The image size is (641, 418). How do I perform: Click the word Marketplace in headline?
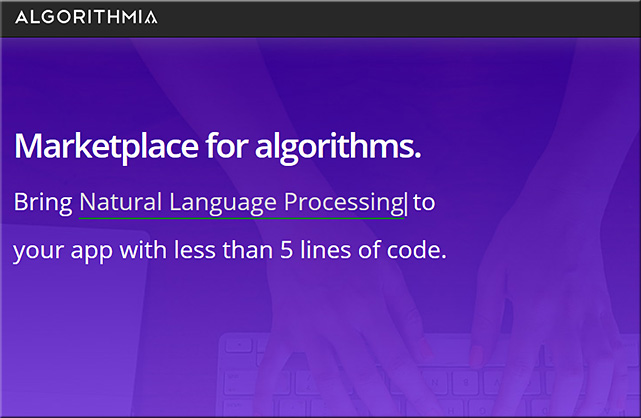(106, 147)
